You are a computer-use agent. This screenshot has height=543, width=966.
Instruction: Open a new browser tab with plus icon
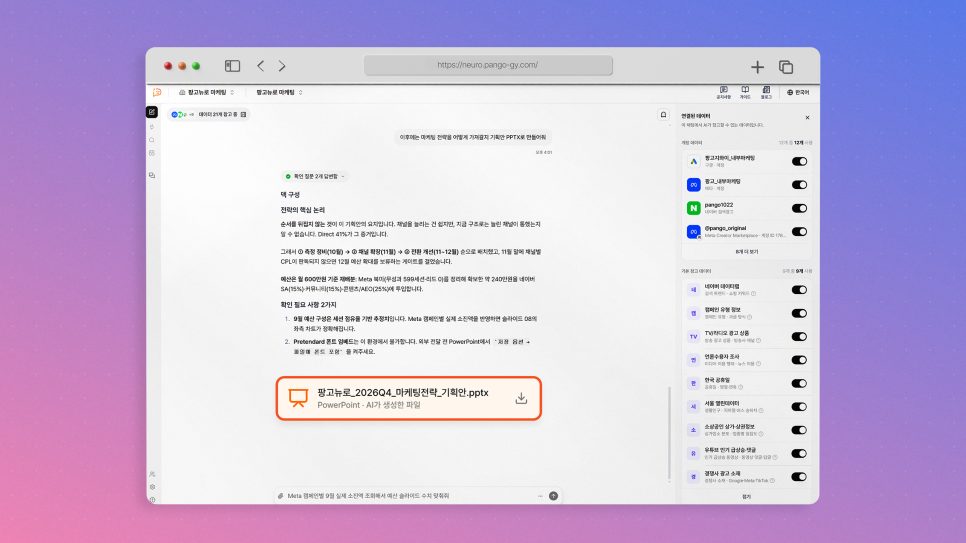coord(757,67)
